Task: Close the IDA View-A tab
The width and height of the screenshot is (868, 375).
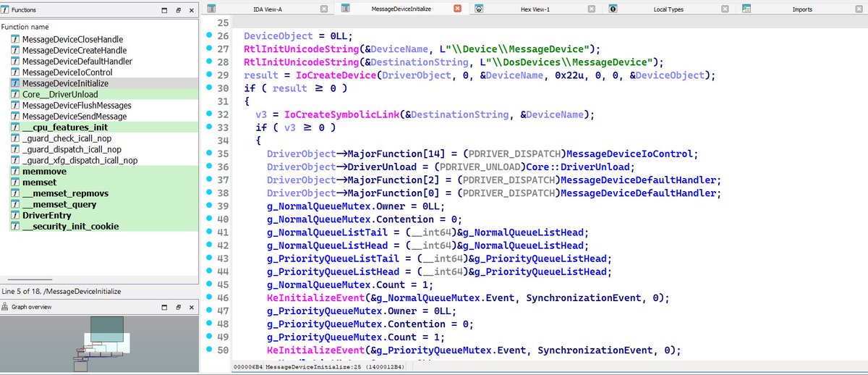Action: pyautogui.click(x=325, y=9)
